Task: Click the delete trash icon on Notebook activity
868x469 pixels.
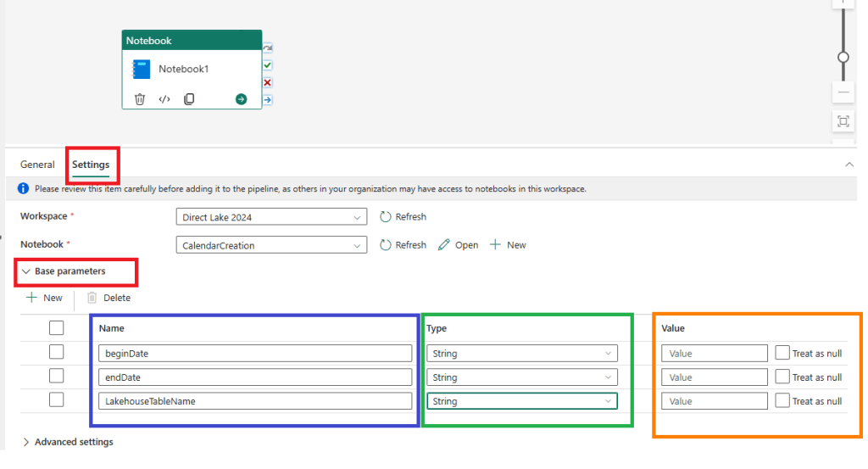Action: click(x=140, y=99)
